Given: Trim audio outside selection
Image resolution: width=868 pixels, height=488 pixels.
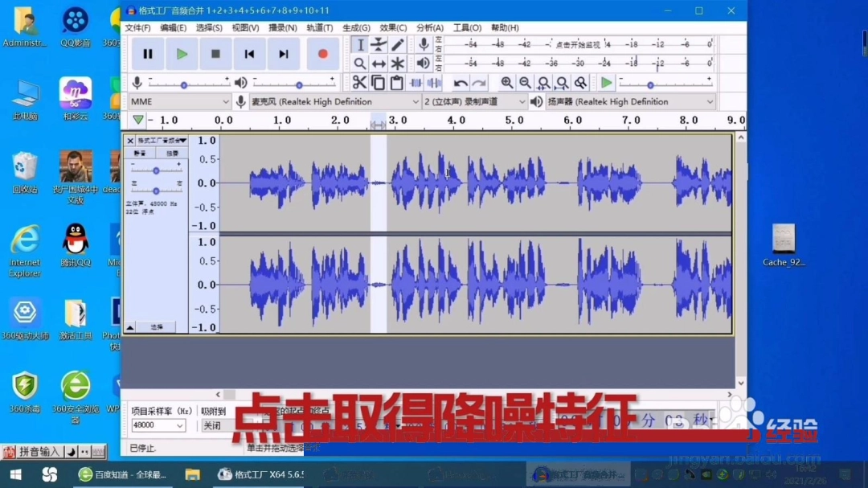Looking at the screenshot, I should tap(416, 83).
